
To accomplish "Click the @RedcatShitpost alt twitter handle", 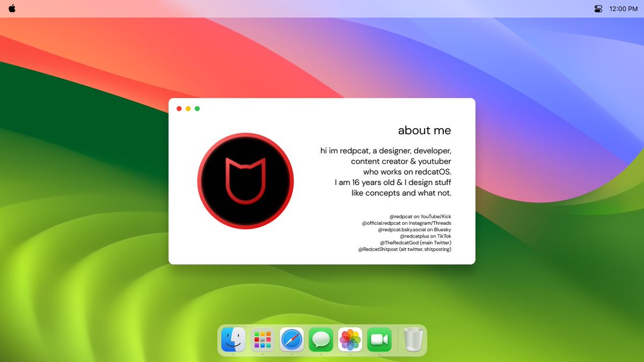I will [x=405, y=249].
